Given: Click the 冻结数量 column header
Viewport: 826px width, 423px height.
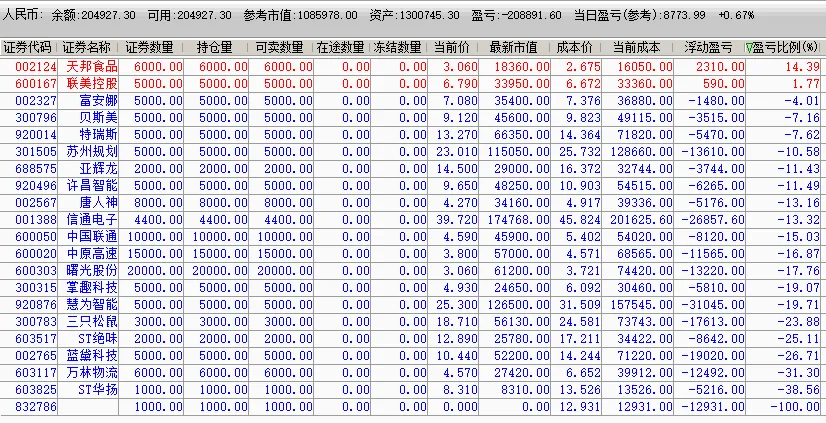Looking at the screenshot, I should pos(397,47).
